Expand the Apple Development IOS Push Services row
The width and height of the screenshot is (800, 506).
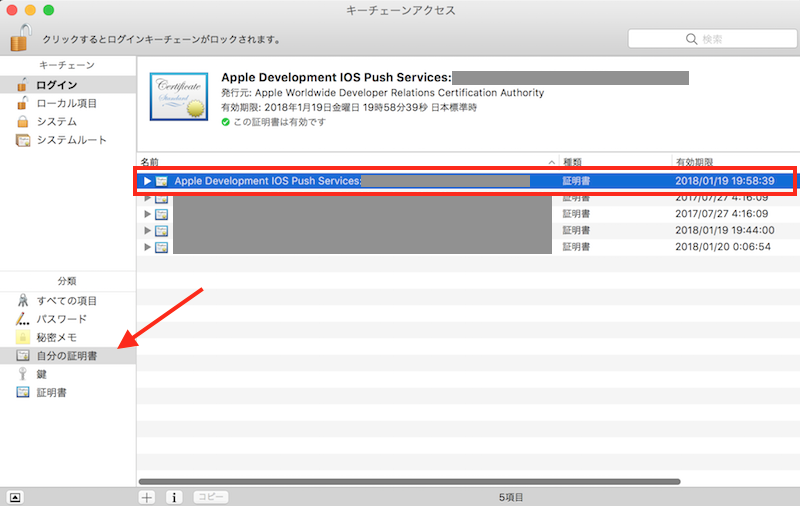(147, 181)
